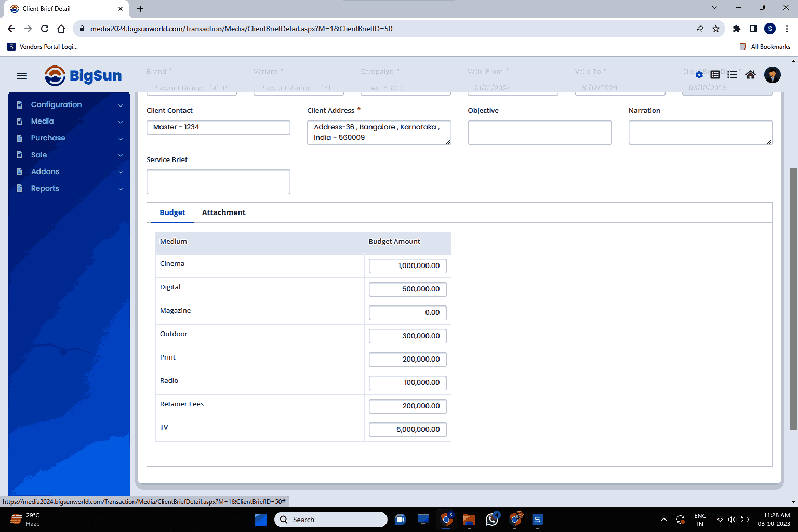
Task: Click the BigSun logo
Action: tap(83, 76)
